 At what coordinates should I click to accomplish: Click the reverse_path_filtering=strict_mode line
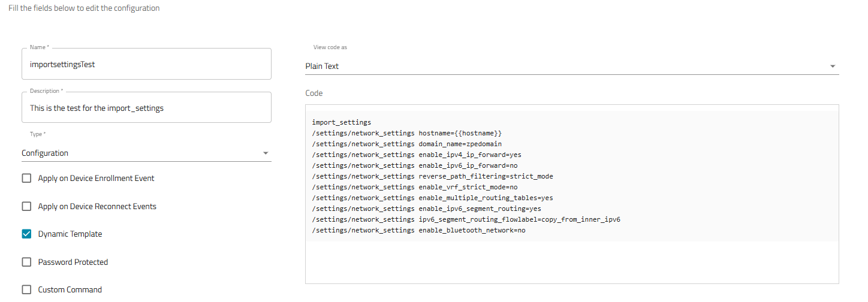pos(432,176)
